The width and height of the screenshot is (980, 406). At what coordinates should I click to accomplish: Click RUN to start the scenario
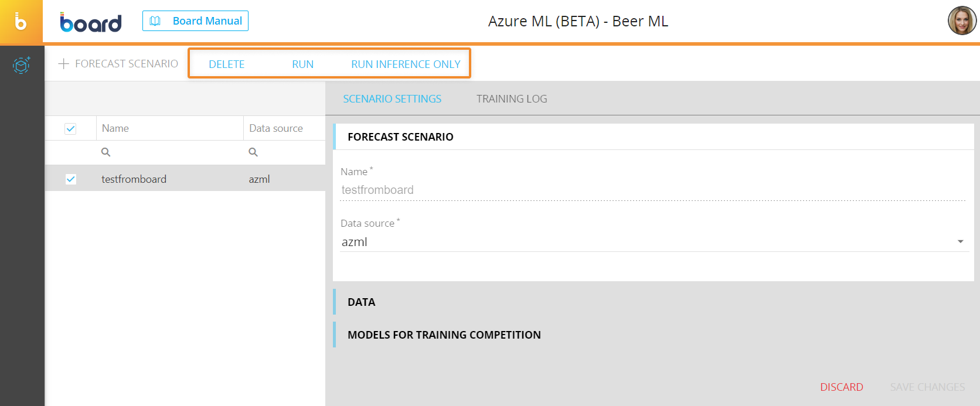click(x=303, y=64)
